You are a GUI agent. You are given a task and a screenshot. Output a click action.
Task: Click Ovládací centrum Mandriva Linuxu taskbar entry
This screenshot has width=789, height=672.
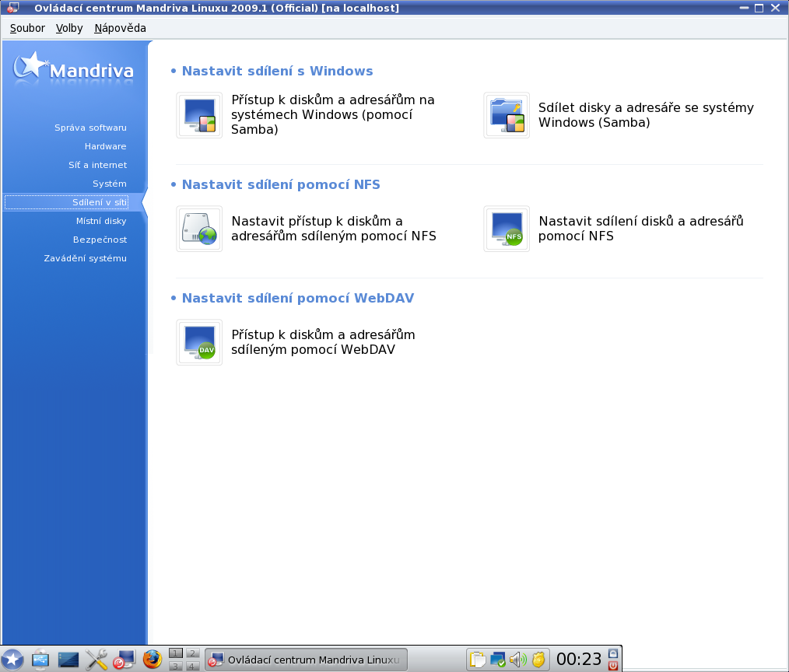tap(306, 660)
